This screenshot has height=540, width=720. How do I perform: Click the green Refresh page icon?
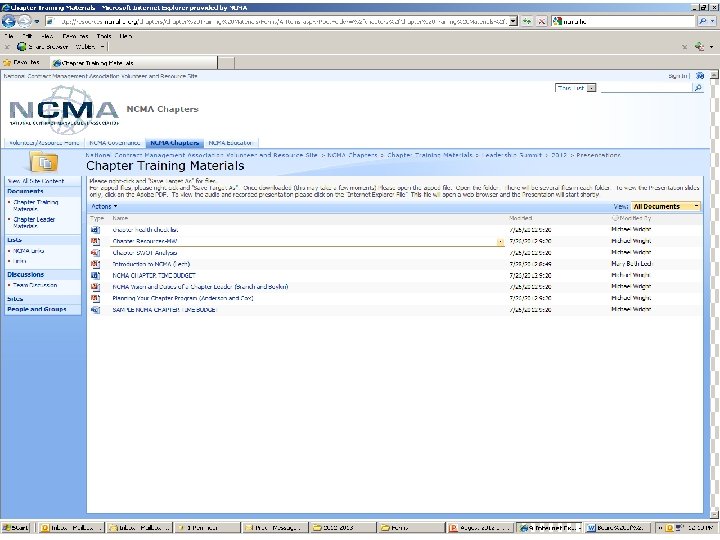(527, 21)
